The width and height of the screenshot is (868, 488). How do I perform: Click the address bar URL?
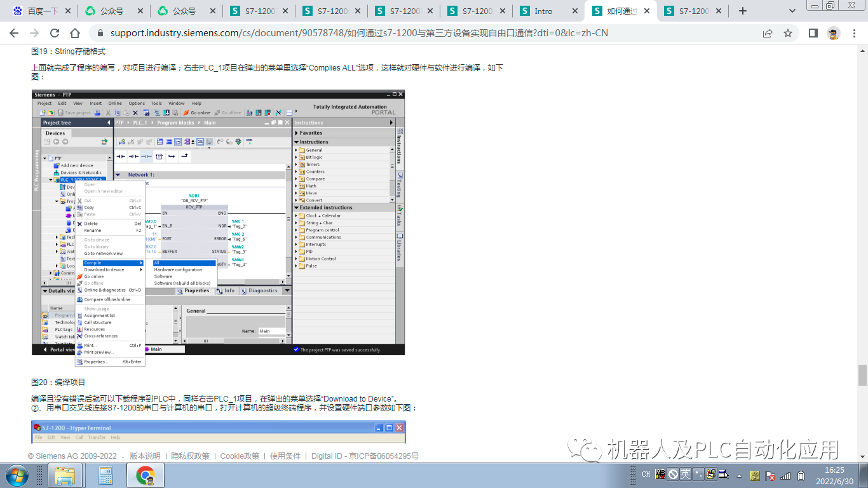tap(359, 33)
